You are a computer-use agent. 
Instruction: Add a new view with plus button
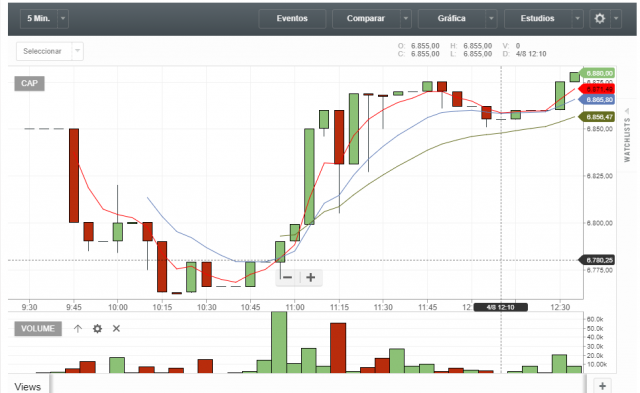[x=602, y=386]
